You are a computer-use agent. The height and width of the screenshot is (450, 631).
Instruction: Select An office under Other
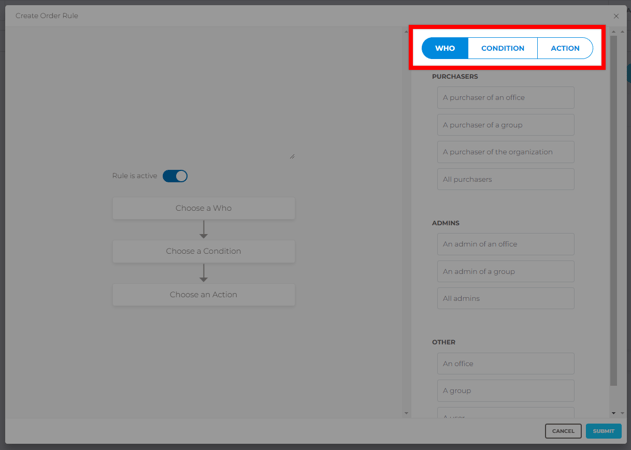pos(505,364)
